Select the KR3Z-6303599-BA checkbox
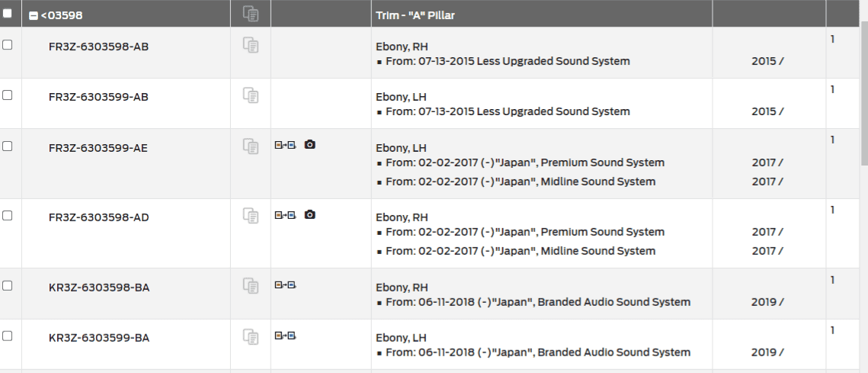 (7, 336)
